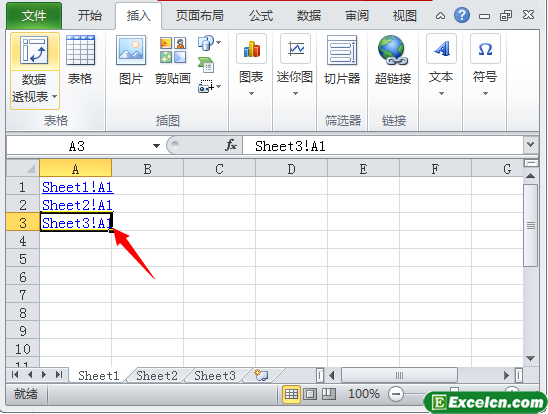
Task: Click the PivotTable (数据透视表) icon
Action: tap(34, 51)
